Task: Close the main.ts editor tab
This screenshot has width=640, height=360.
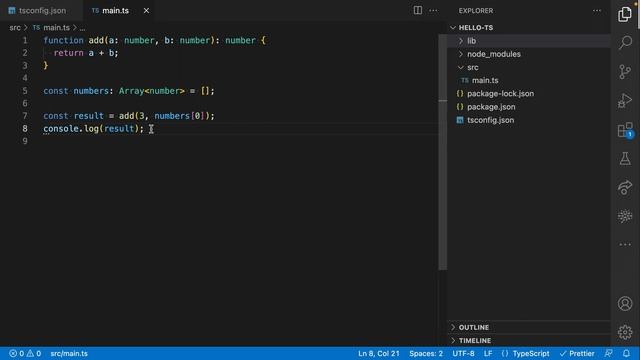Action: click(x=146, y=11)
